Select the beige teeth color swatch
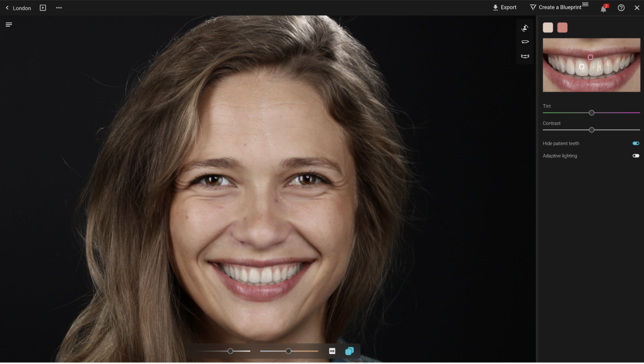Screen dimensions: 644x364 548,28
